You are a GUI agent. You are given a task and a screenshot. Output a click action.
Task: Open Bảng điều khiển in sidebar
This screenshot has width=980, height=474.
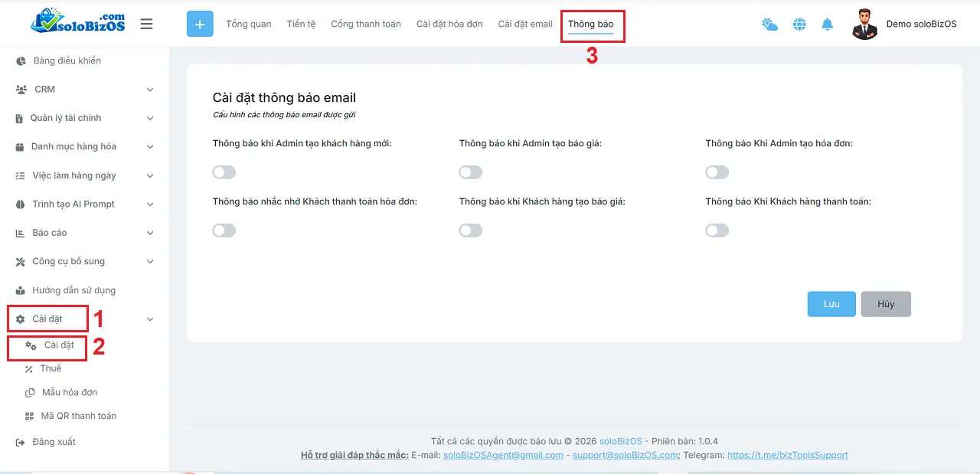67,60
